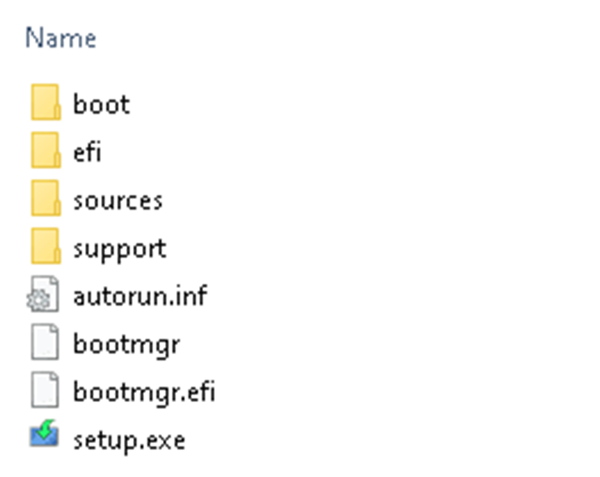Select the 'boot' folder name text

click(x=101, y=104)
